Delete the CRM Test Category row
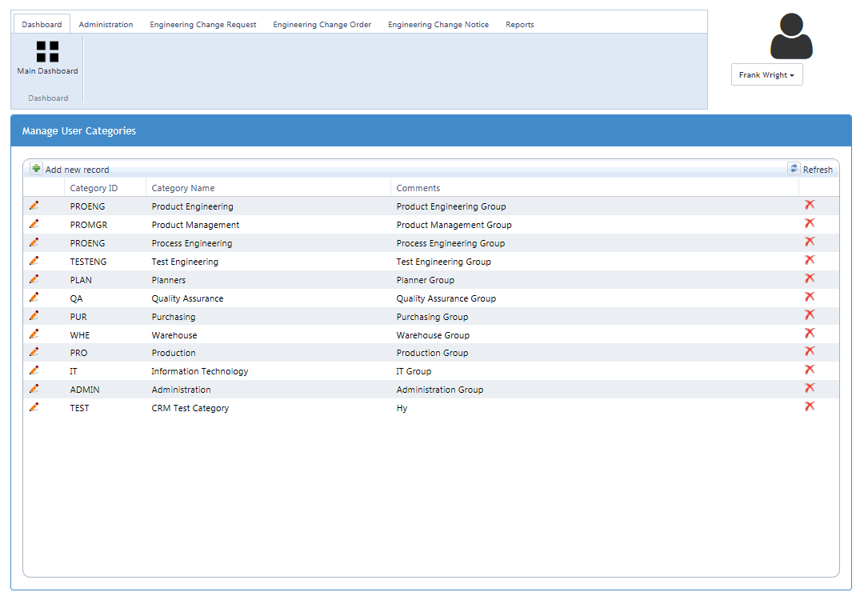 tap(810, 406)
